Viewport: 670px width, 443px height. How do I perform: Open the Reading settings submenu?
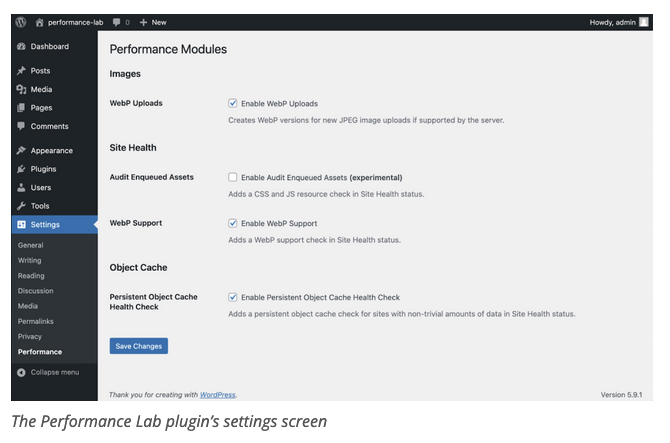(x=31, y=276)
